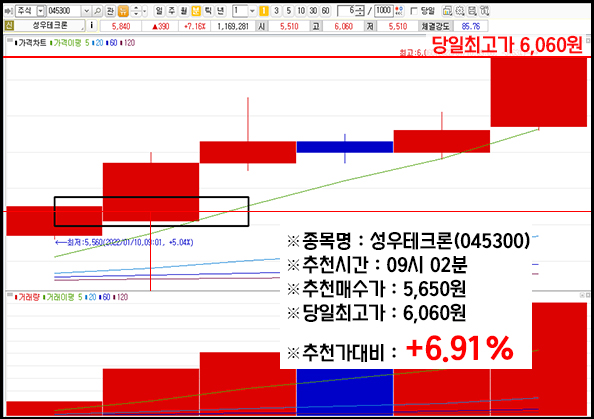The height and width of the screenshot is (419, 594).
Task: Click the 1000 candle count input field
Action: [384, 11]
